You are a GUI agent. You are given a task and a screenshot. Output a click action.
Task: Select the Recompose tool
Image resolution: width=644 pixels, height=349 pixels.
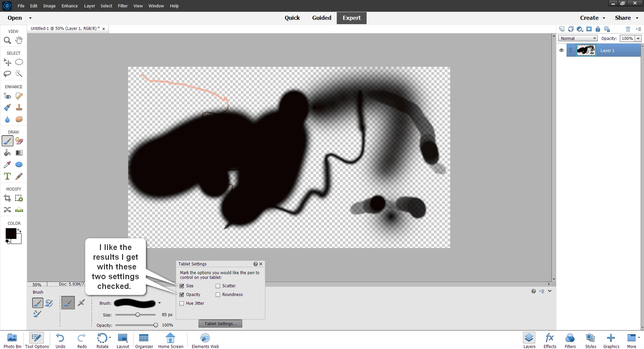click(19, 198)
